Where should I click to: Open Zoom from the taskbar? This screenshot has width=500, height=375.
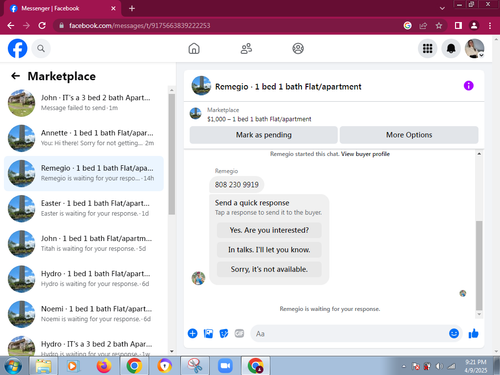click(x=226, y=366)
